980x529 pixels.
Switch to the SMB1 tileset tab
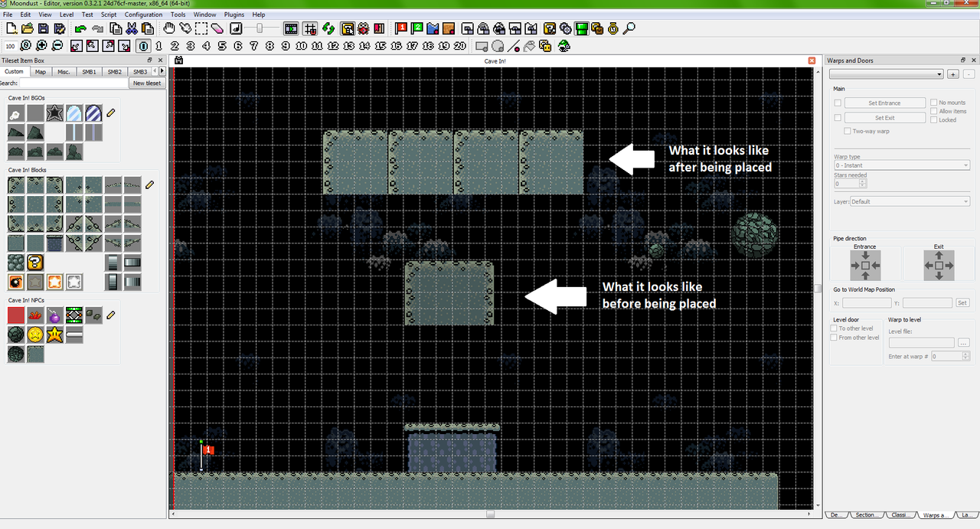coord(89,71)
